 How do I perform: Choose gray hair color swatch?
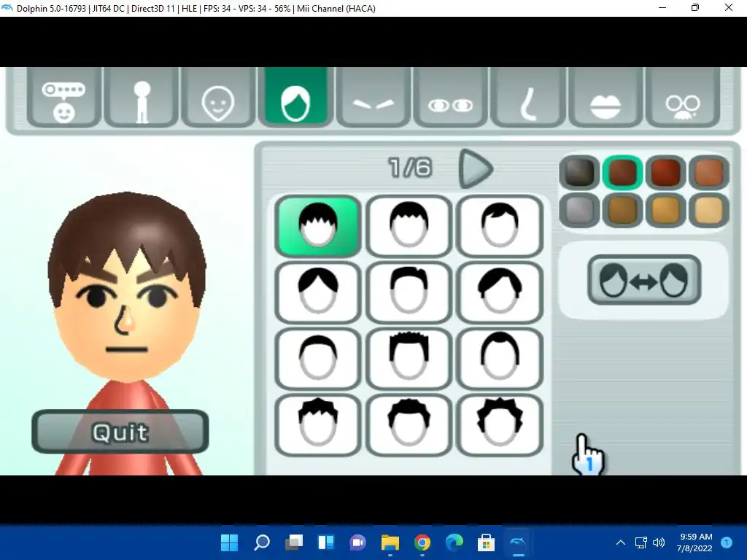click(x=579, y=211)
